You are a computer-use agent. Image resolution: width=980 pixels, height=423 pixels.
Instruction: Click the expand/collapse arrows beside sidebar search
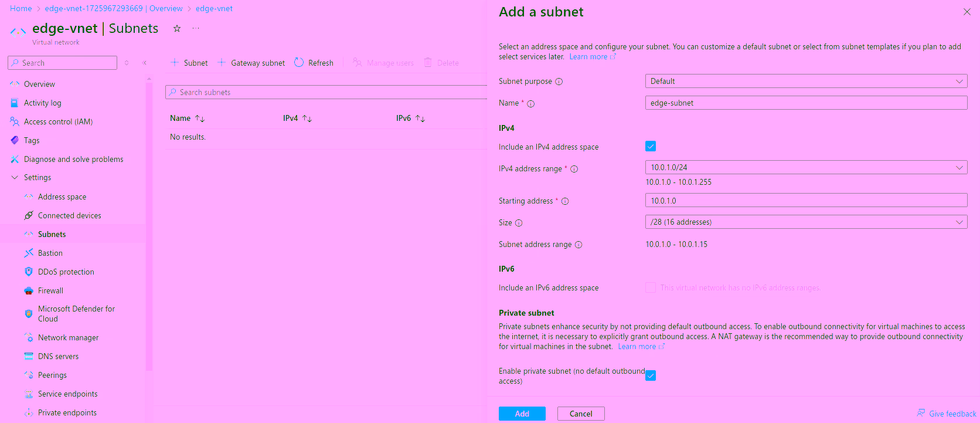point(127,63)
